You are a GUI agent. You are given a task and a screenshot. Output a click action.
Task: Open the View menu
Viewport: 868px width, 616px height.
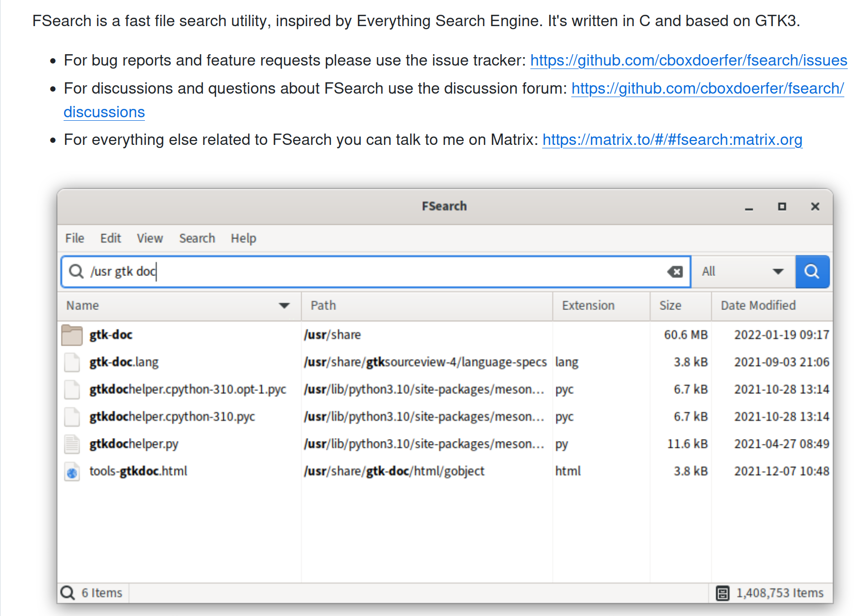(150, 239)
